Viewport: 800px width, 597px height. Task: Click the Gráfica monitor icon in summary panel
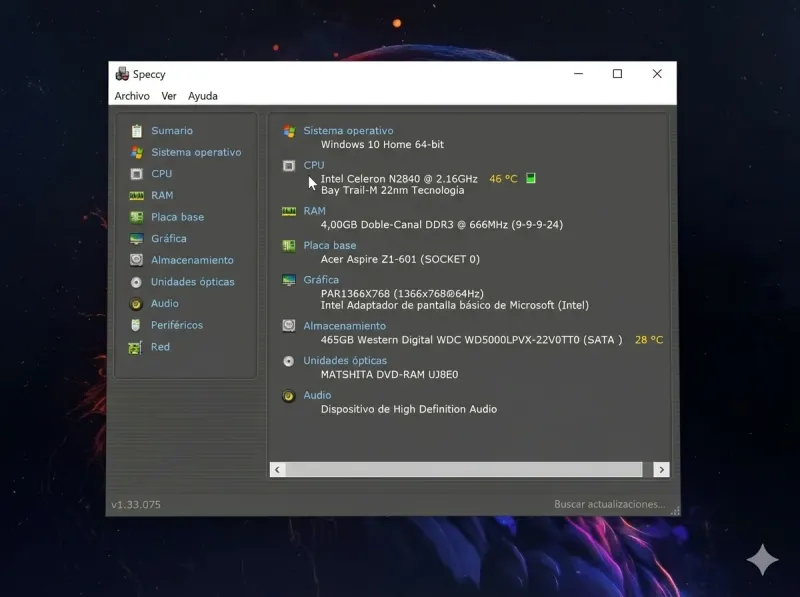(x=289, y=280)
